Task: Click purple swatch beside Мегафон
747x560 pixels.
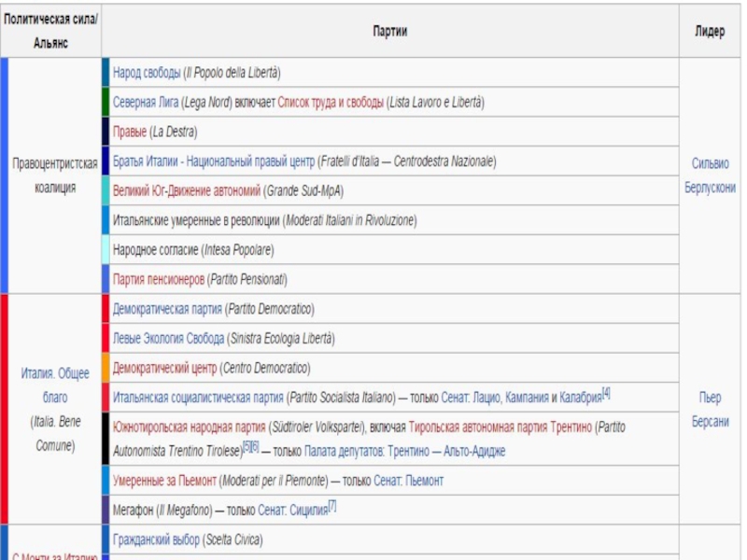Action: pyautogui.click(x=106, y=510)
